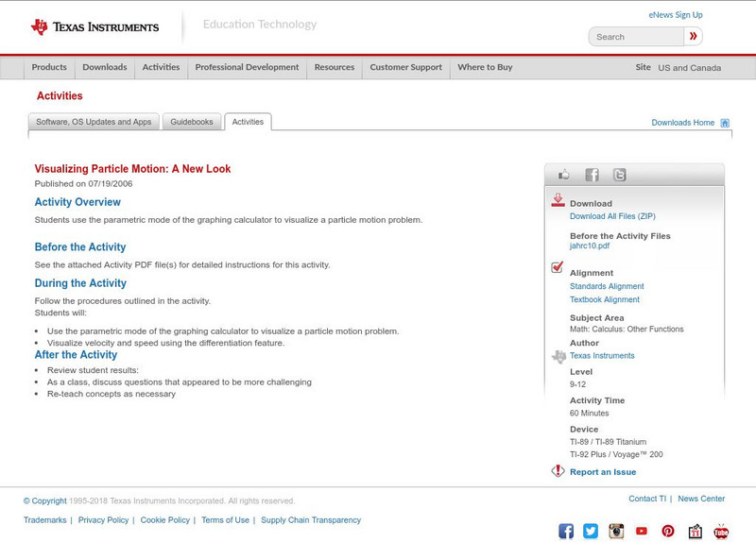Click the Texas Instruments logo
This screenshot has width=756, height=542.
(94, 26)
